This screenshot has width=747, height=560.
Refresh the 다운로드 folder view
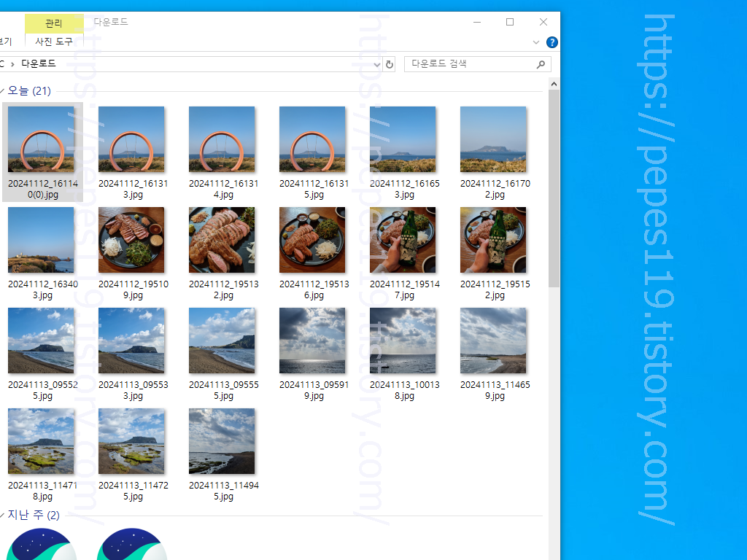390,64
